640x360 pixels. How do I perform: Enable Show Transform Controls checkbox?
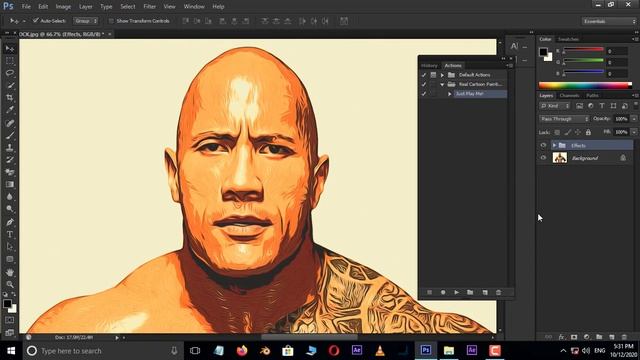pos(111,21)
